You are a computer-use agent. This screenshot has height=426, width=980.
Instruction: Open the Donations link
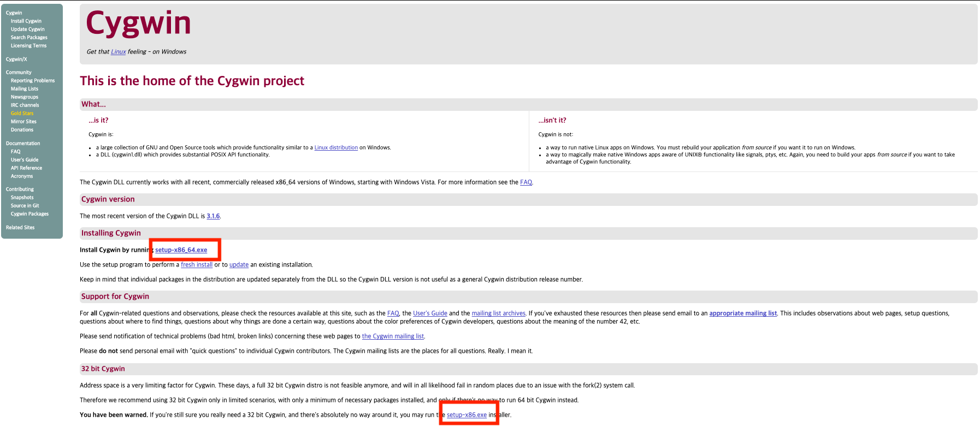coord(22,129)
